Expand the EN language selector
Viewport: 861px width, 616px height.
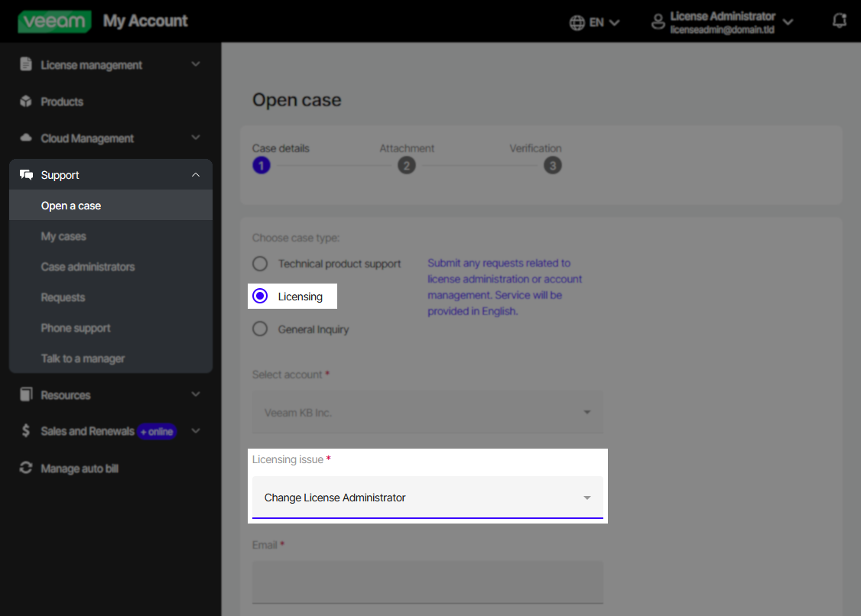595,21
